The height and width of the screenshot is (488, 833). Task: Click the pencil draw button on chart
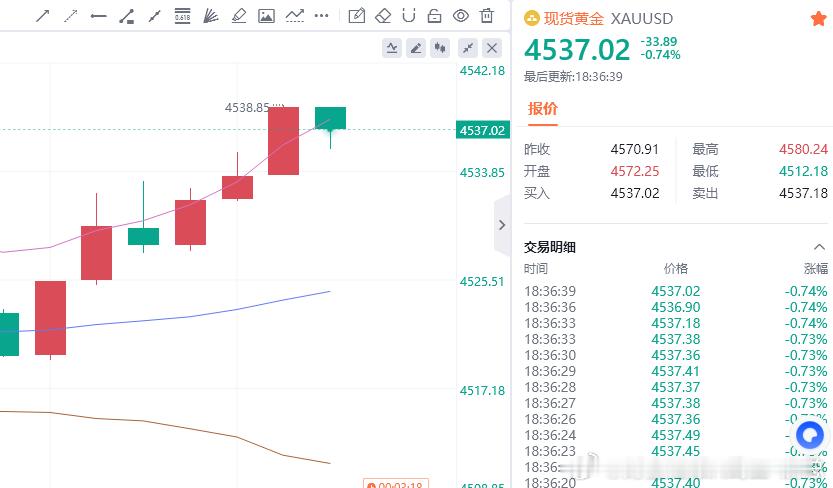[x=416, y=48]
